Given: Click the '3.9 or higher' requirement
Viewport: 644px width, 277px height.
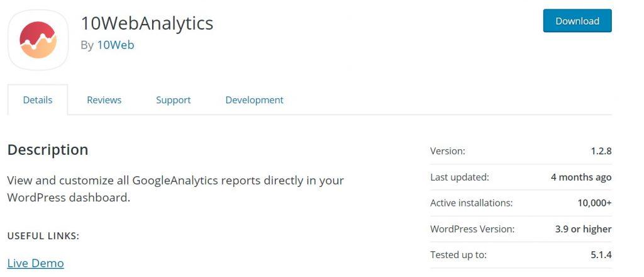Looking at the screenshot, I should (583, 229).
